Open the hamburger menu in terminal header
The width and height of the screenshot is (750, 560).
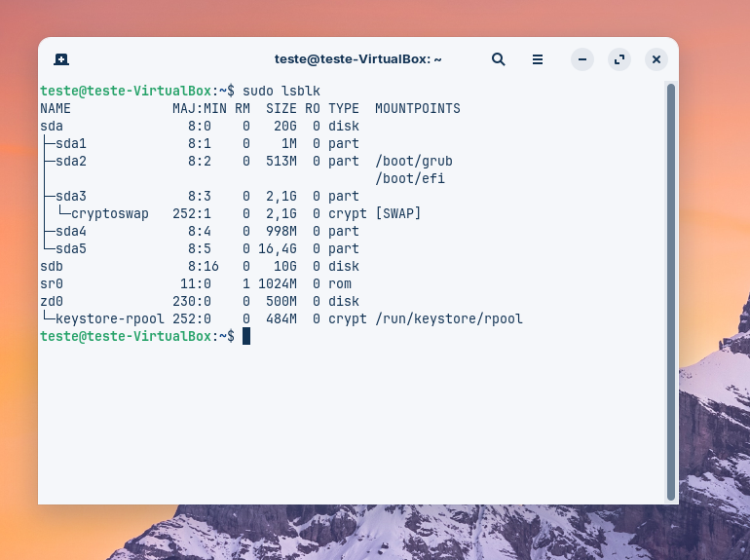coord(538,59)
